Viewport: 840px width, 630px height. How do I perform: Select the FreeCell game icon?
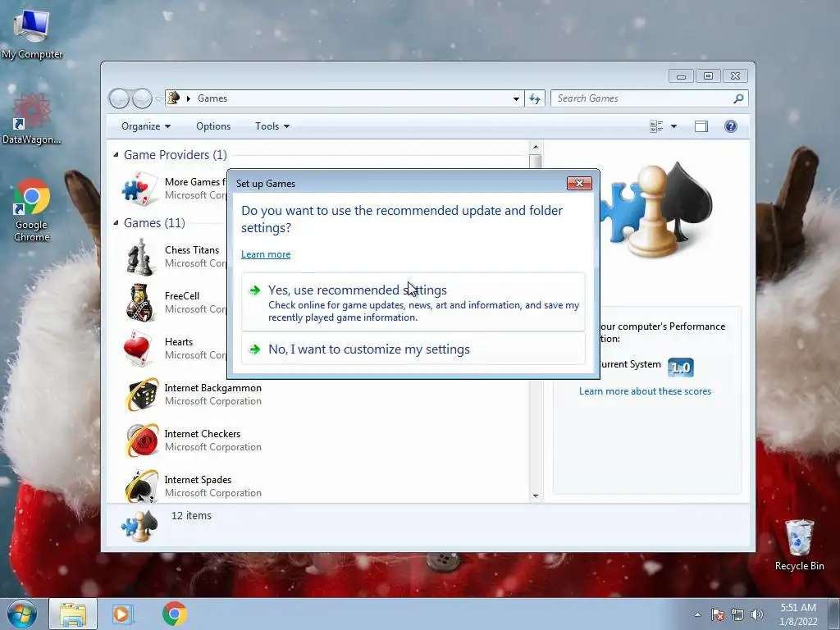[140, 303]
